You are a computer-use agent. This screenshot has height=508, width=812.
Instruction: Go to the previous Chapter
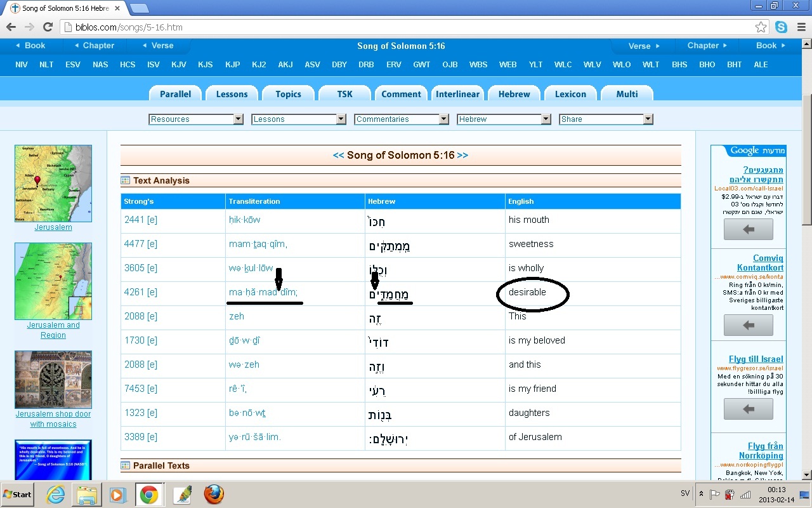[94, 46]
